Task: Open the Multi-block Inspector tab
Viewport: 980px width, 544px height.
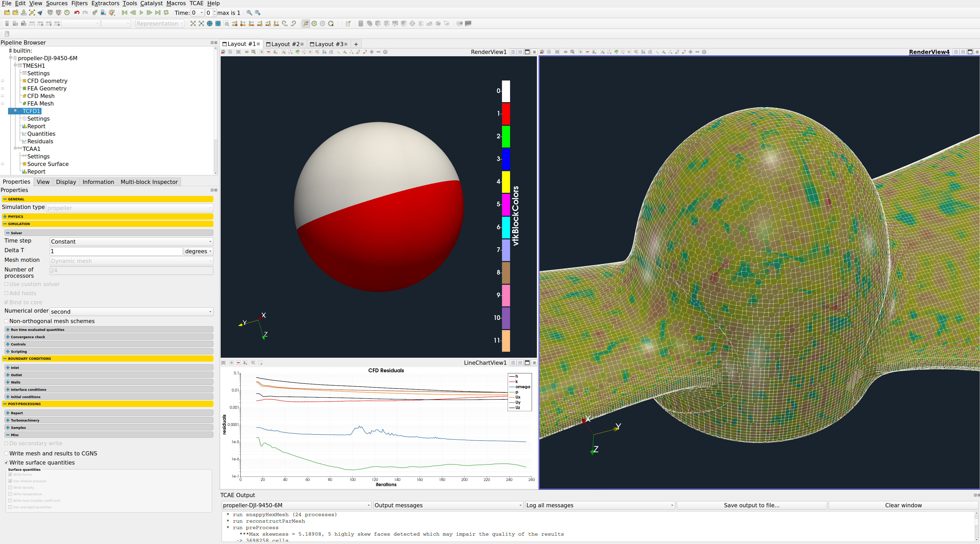Action: [x=149, y=182]
